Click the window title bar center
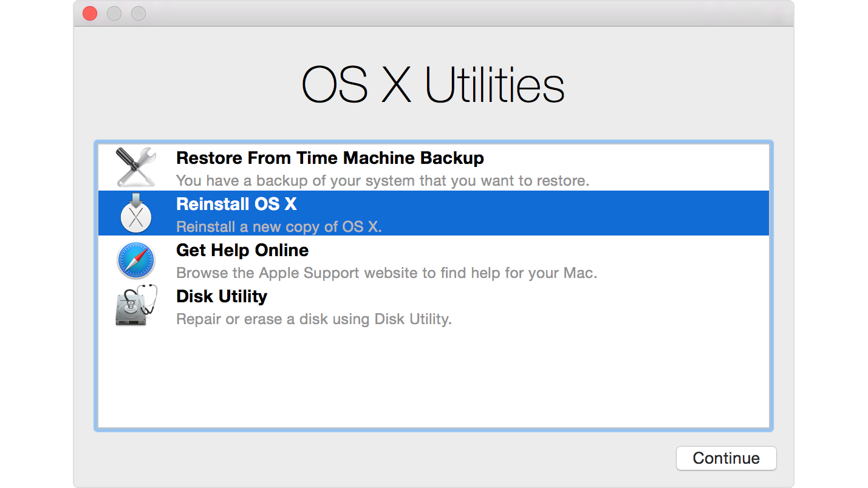This screenshot has width=868, height=488. (x=433, y=13)
